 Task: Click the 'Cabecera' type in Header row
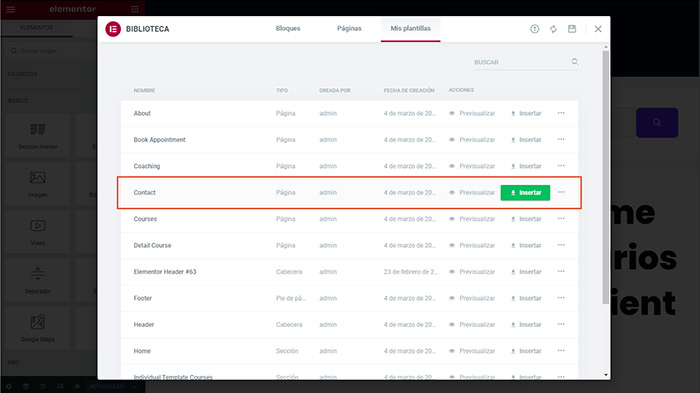pyautogui.click(x=289, y=325)
